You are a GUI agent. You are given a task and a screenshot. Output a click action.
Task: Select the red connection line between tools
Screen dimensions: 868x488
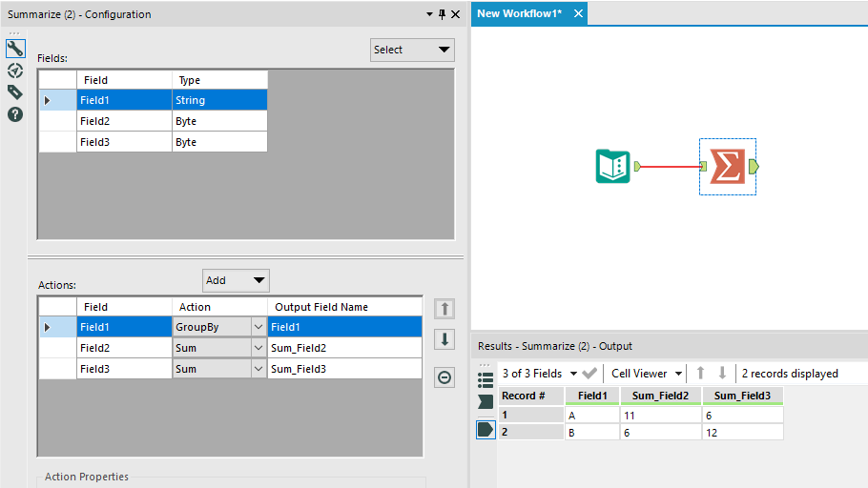pyautogui.click(x=670, y=166)
